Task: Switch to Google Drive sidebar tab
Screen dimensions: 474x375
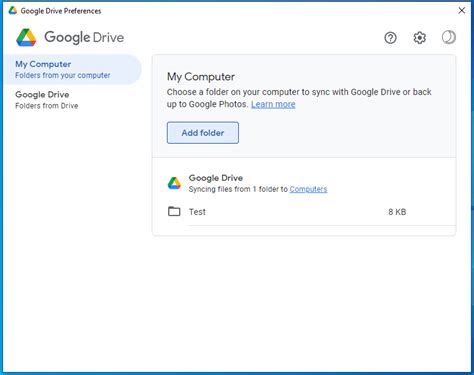Action: point(72,100)
